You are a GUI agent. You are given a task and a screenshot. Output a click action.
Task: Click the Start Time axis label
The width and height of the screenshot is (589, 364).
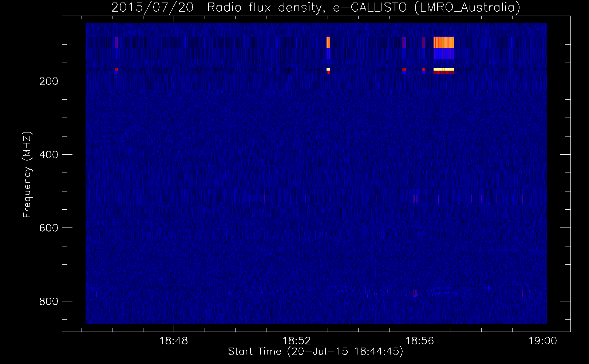point(316,352)
